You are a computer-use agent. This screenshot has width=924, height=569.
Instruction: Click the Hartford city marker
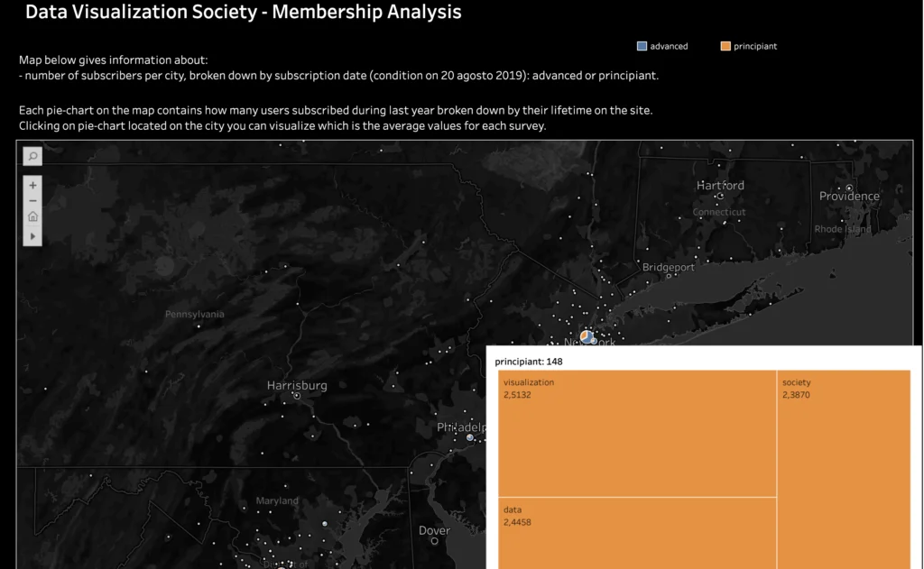click(721, 195)
